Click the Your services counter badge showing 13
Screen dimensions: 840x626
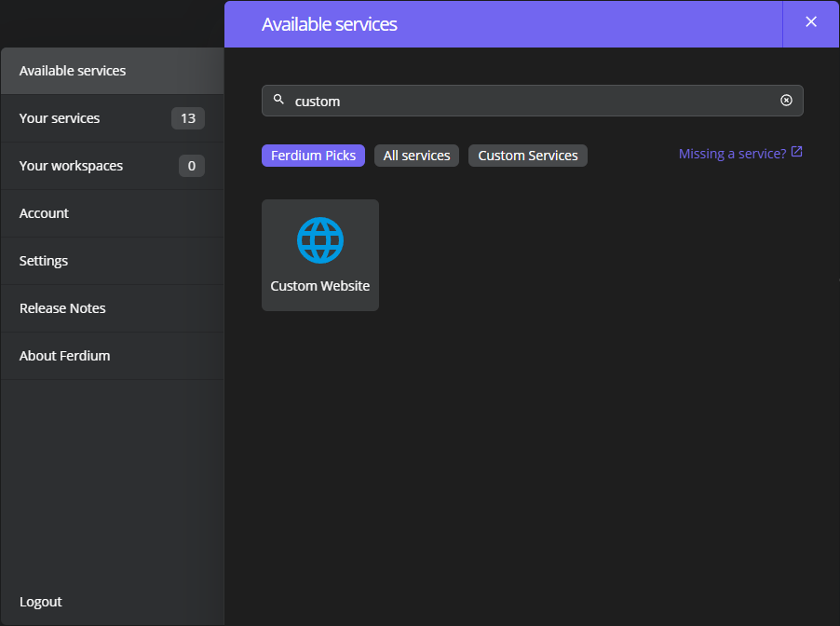pos(187,118)
